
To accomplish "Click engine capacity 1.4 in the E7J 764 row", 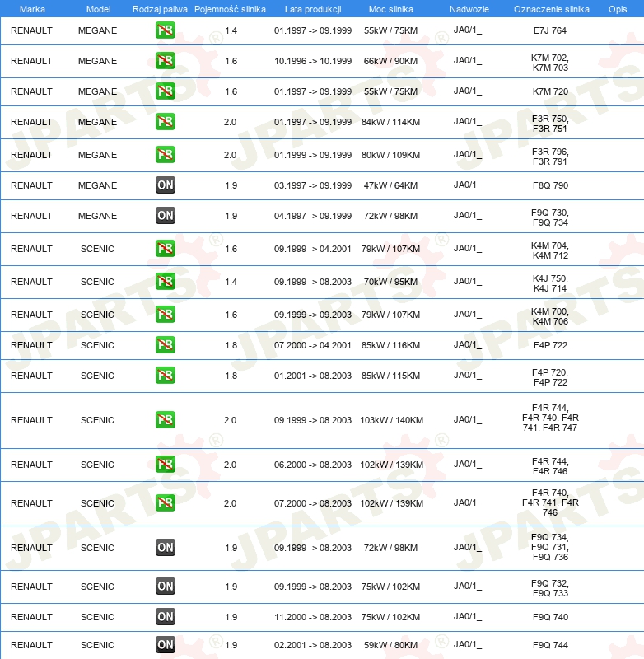I will click(x=231, y=30).
